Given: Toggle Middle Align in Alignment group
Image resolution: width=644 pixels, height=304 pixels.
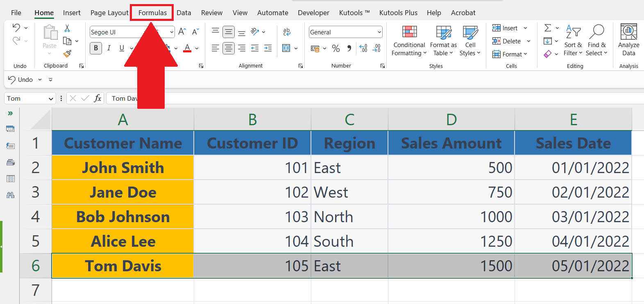Looking at the screenshot, I should tap(229, 32).
